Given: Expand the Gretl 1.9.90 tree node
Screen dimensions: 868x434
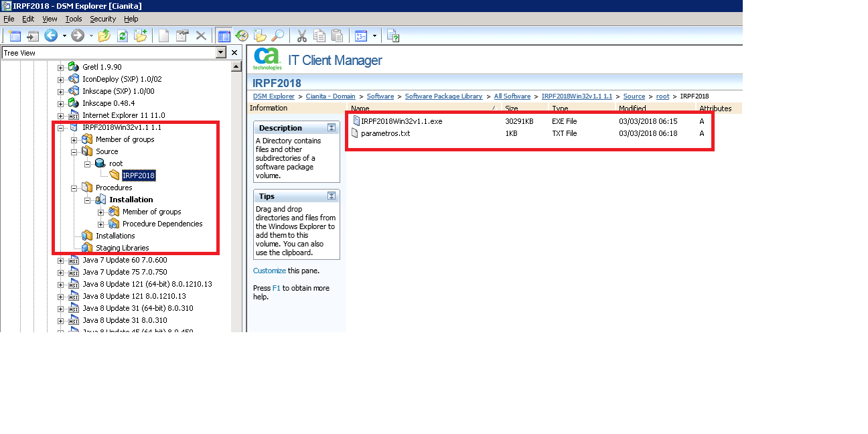Looking at the screenshot, I should (61, 67).
